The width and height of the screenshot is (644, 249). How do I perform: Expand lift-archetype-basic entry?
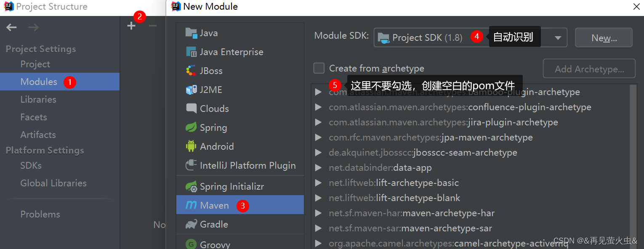(x=319, y=183)
